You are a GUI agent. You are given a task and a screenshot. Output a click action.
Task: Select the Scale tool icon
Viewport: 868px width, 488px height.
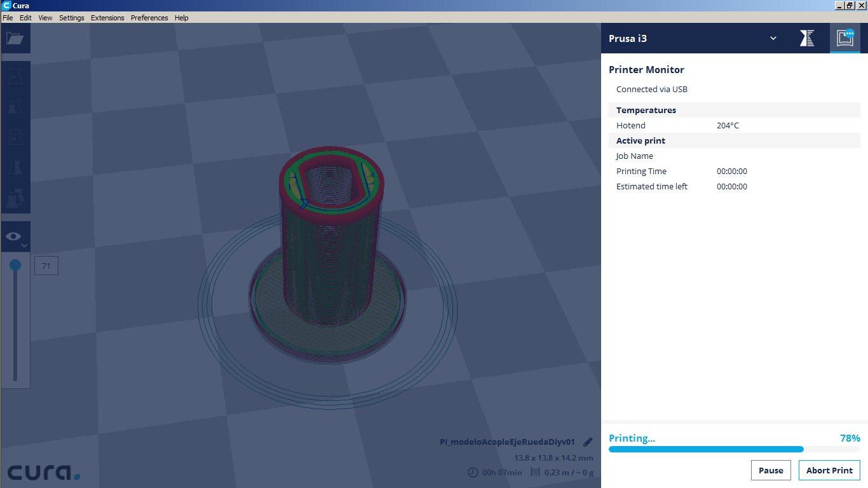(15, 107)
